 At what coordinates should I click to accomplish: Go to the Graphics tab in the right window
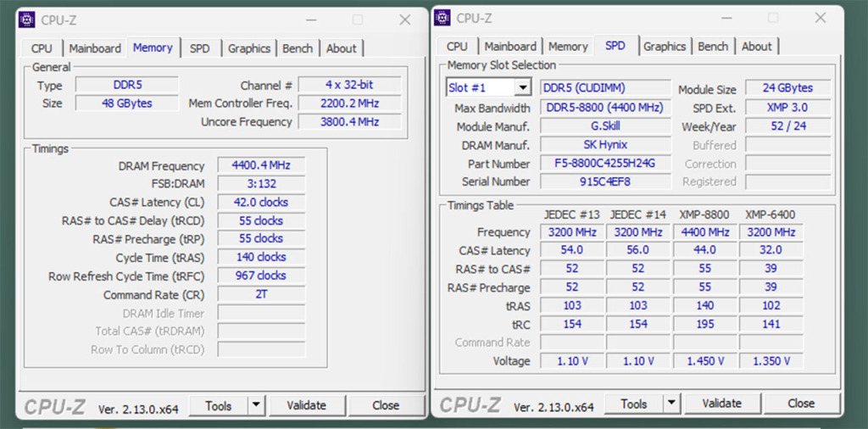[665, 47]
